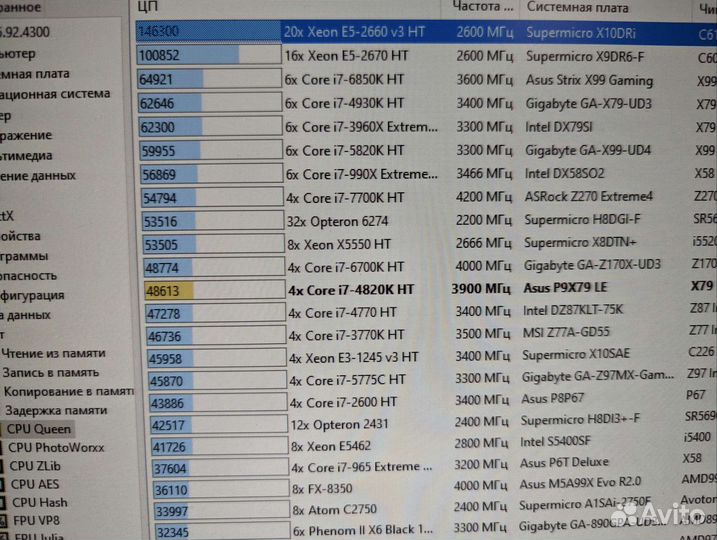Click the 100852 score bar
The image size is (717, 540).
click(209, 55)
